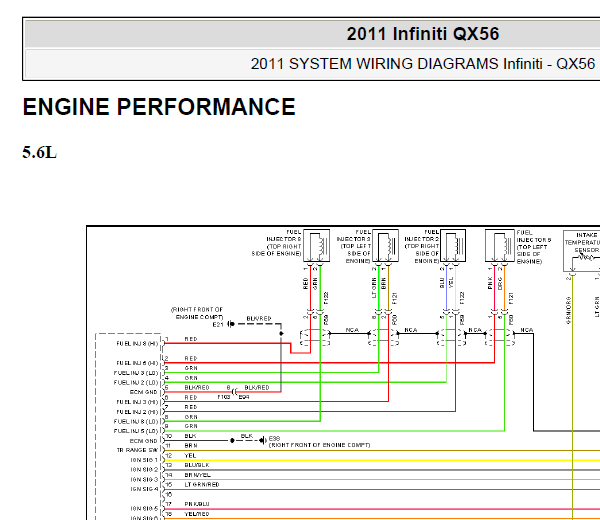The height and width of the screenshot is (520, 600).
Task: Click the 'FUEL INJ 8 (HI)' pin label
Action: click(137, 344)
